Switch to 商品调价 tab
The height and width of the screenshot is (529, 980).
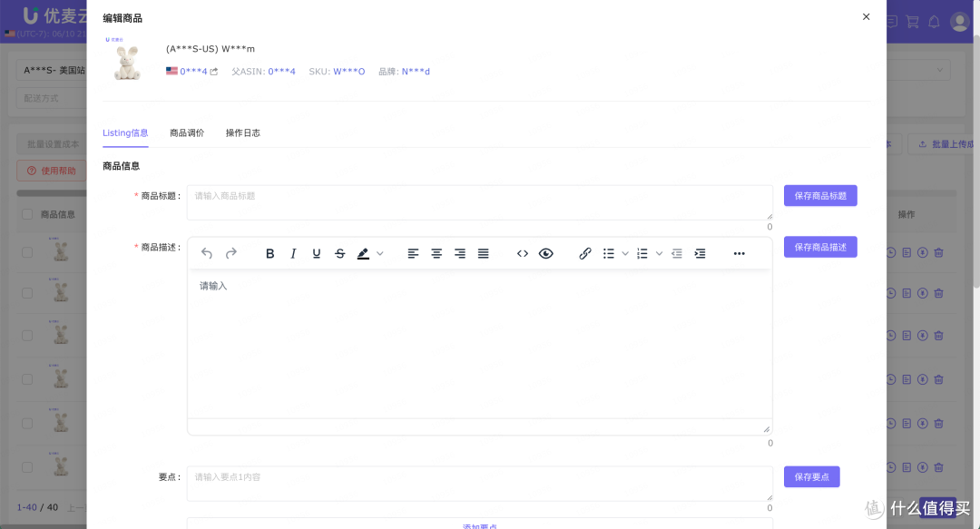point(187,133)
